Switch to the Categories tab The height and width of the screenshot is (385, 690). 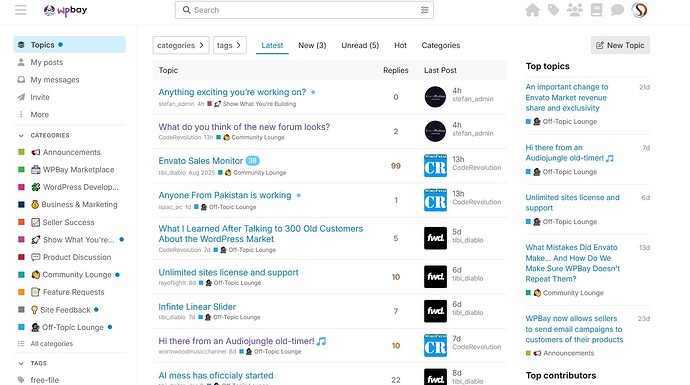click(440, 45)
